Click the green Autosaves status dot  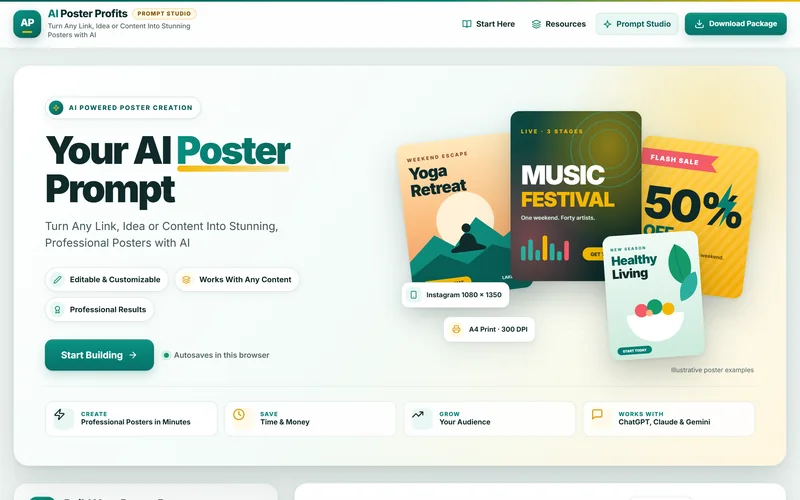(x=166, y=355)
